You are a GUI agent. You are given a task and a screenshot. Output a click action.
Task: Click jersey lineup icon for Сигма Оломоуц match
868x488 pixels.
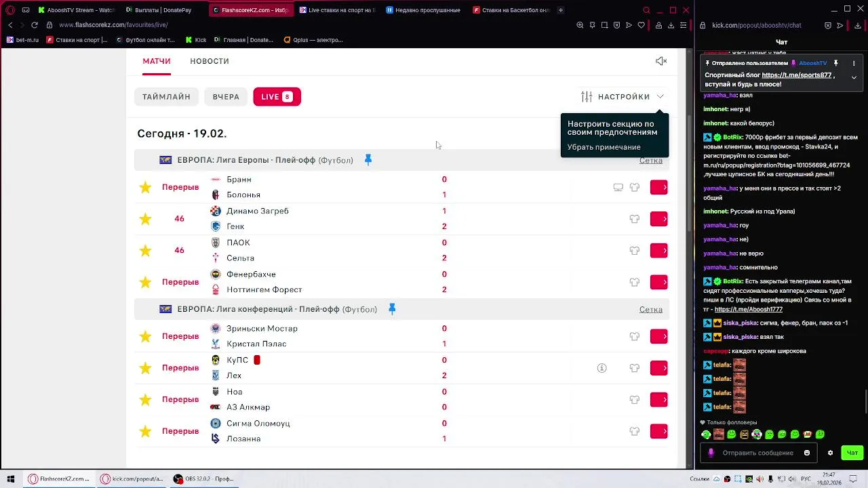635,431
